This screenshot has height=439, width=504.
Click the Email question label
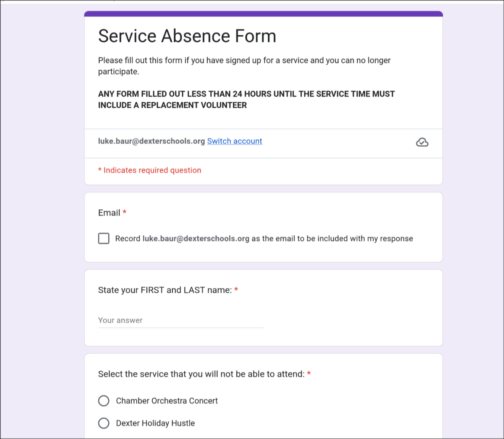[109, 213]
